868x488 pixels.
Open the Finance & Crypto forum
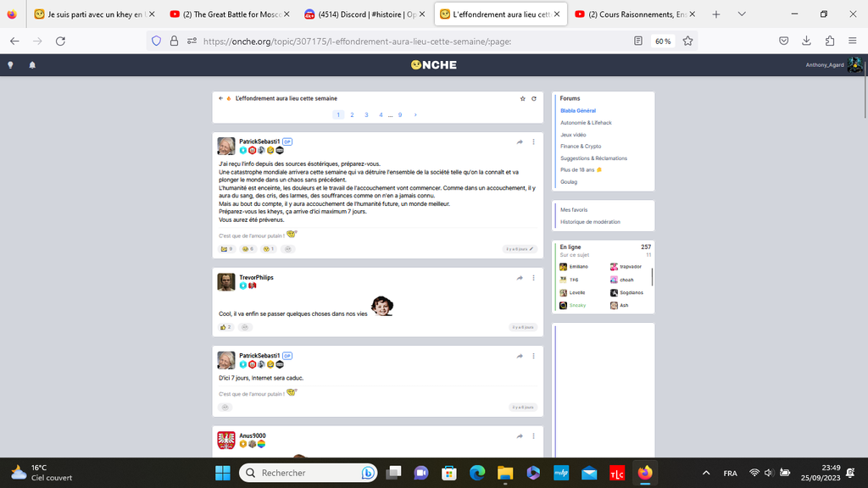tap(581, 147)
